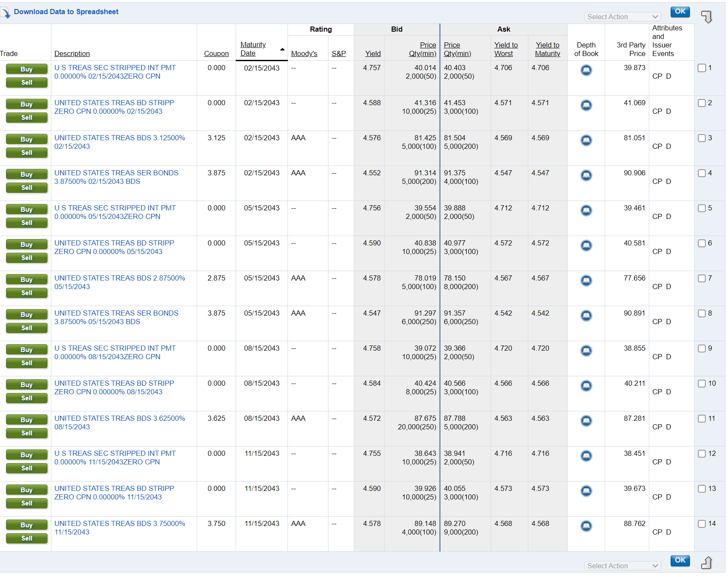
Task: Buy the 2.87500% 05/15/2043 Treasury bond
Action: 27,280
